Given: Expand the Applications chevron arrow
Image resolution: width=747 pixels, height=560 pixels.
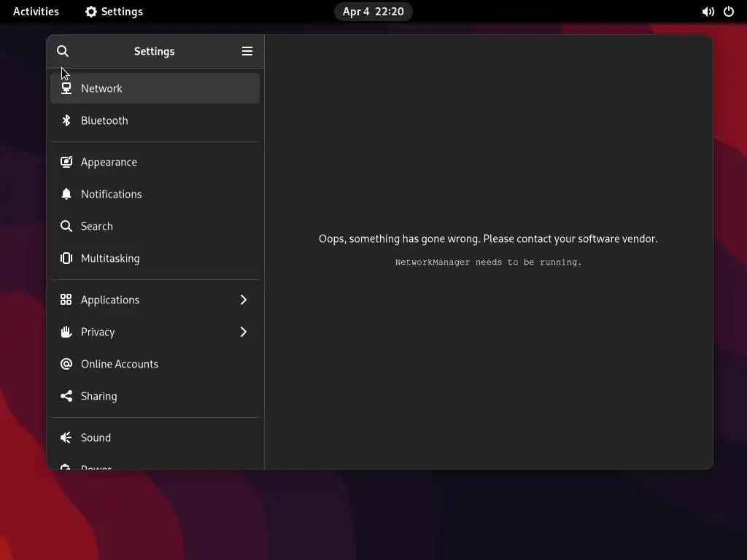Looking at the screenshot, I should (x=244, y=300).
